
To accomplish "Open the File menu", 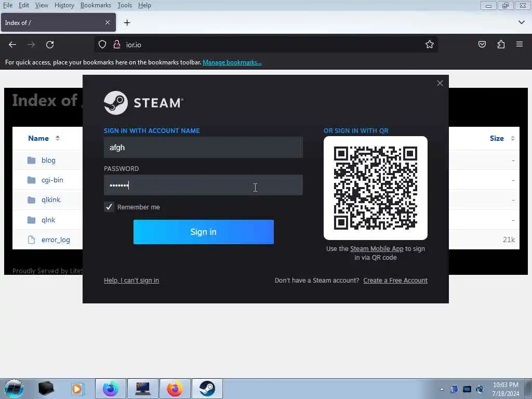I will [7, 5].
